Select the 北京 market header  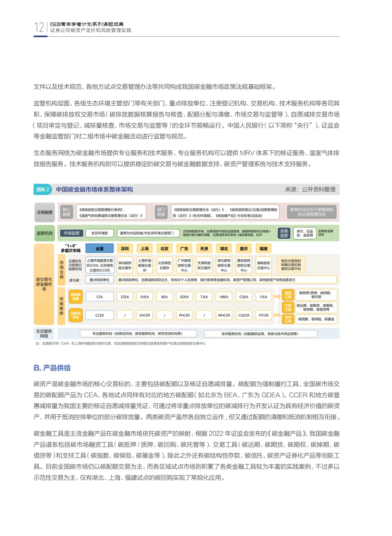[x=164, y=249]
